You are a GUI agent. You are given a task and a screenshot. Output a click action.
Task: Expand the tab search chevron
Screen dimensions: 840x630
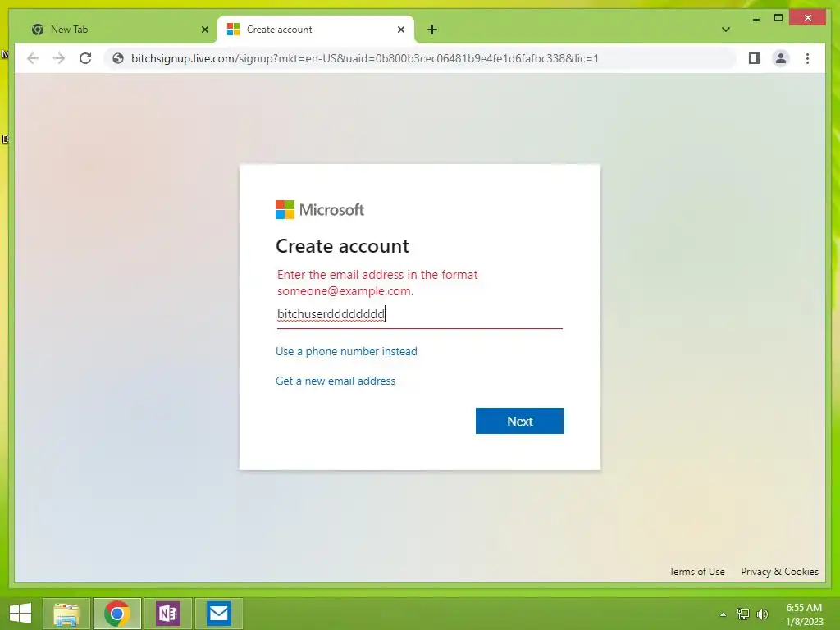click(x=725, y=30)
